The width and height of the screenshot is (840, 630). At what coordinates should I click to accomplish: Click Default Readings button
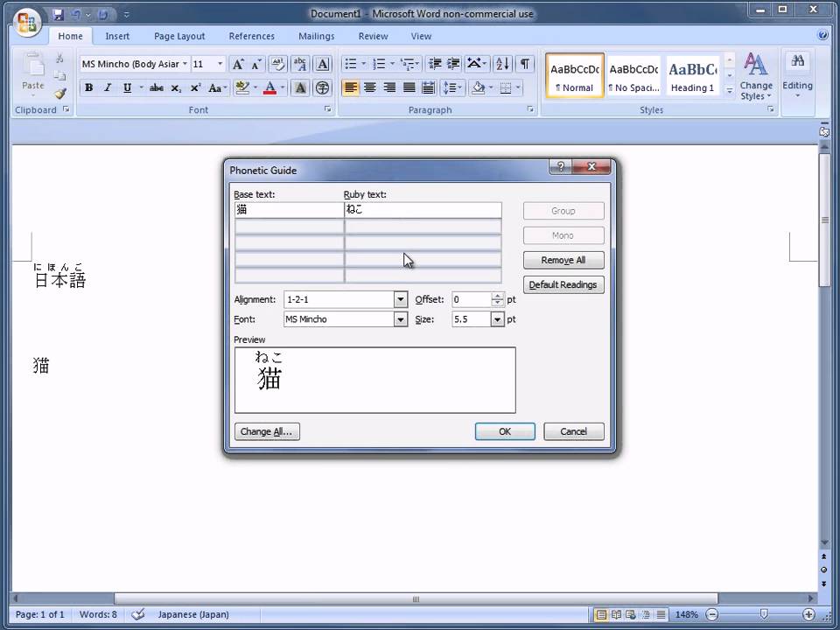coord(563,285)
